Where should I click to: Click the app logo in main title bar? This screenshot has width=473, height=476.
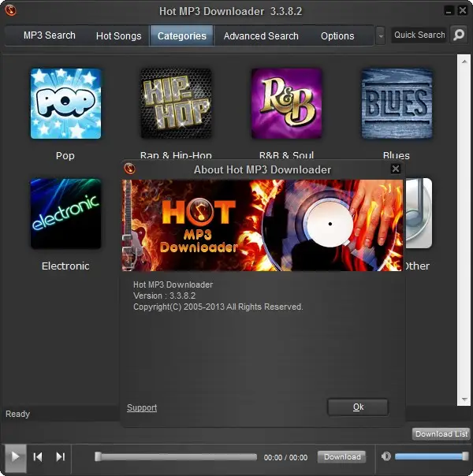pos(10,10)
